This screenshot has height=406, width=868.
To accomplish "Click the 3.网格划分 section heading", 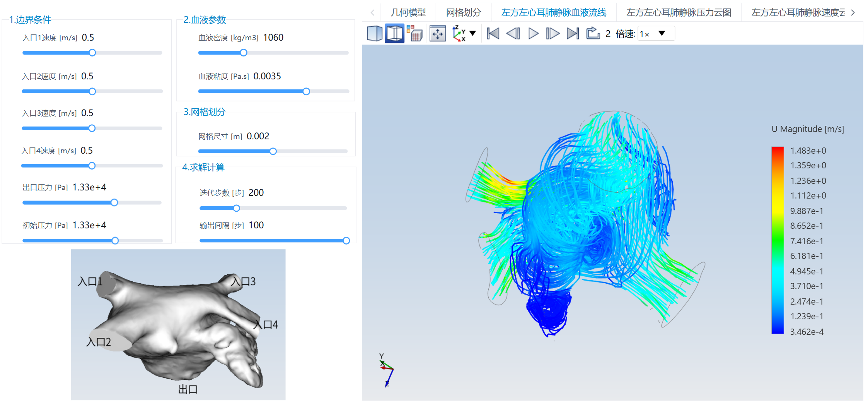I will tap(205, 112).
